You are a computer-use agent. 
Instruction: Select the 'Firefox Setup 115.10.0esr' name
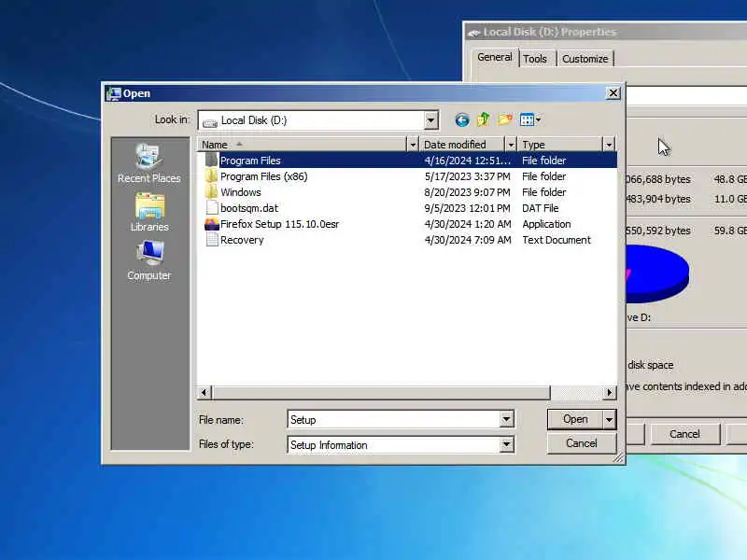click(x=279, y=224)
